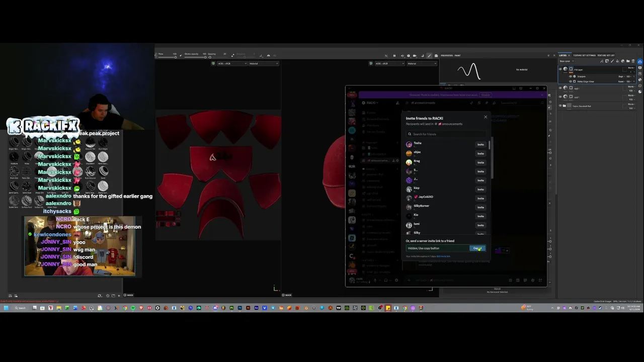
Task: Open Fill Layer blend mode dropdown
Action: [631, 68]
